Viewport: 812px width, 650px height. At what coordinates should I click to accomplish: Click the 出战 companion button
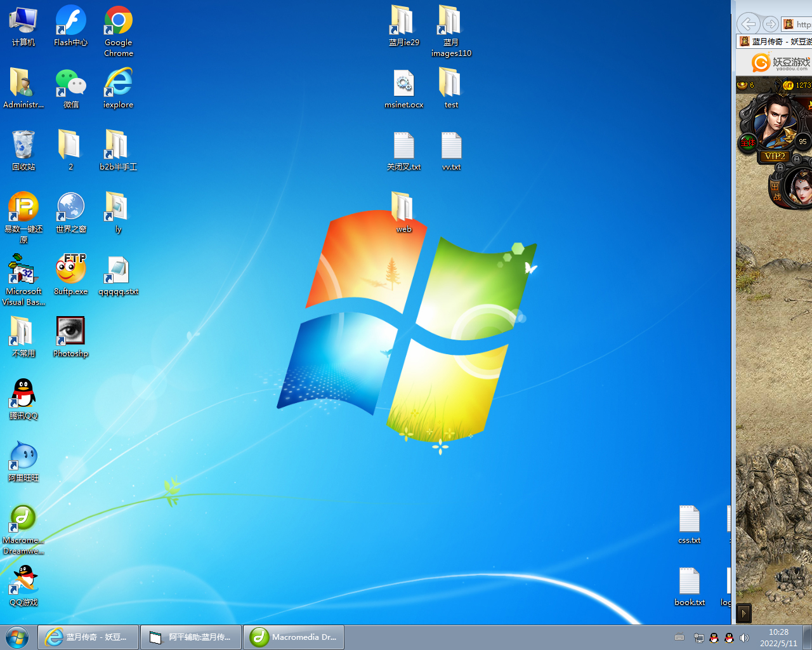[775, 192]
